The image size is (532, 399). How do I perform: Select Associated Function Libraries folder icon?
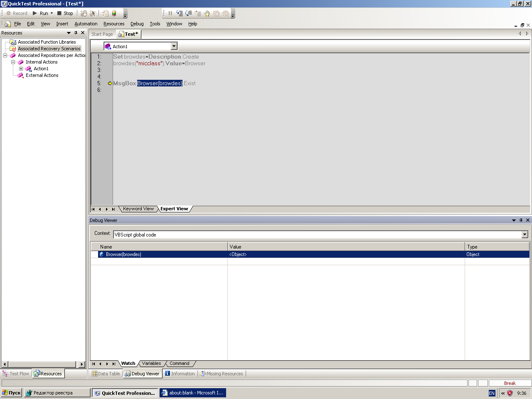click(x=13, y=42)
